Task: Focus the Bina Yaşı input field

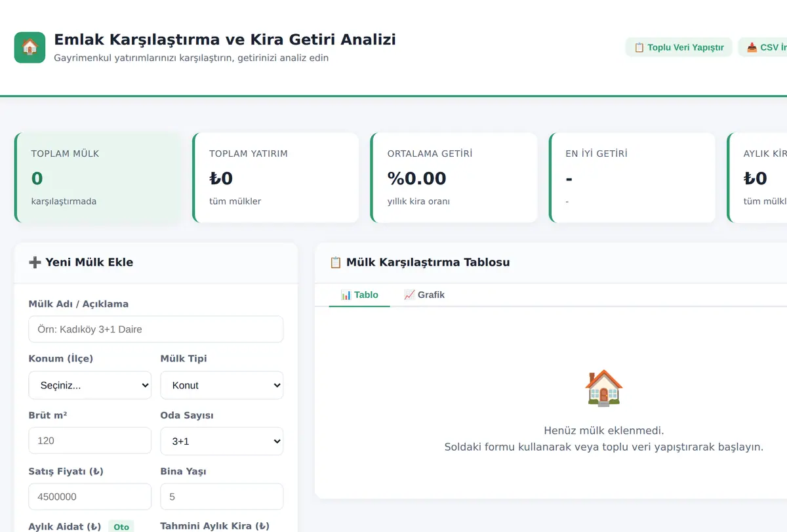Action: 222,497
